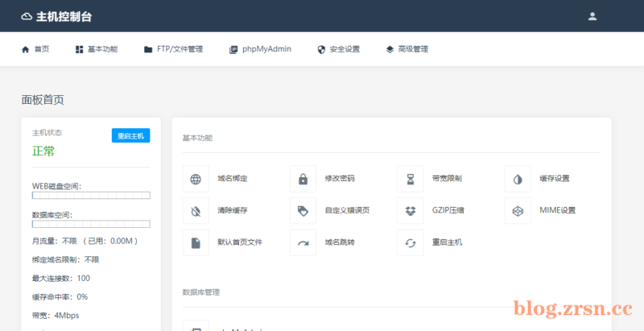Click the 缓存设置 link
Viewport: 644px width, 331px height.
(x=555, y=179)
